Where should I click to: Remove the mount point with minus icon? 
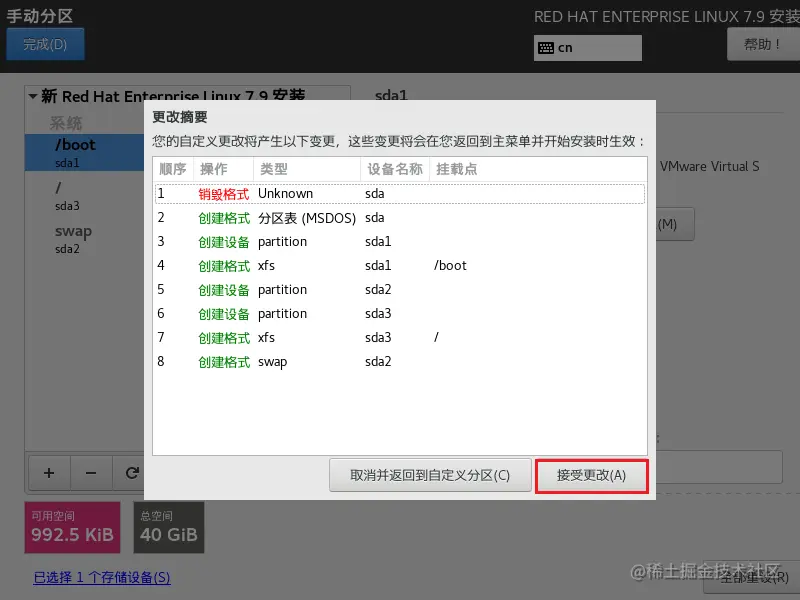pos(91,473)
